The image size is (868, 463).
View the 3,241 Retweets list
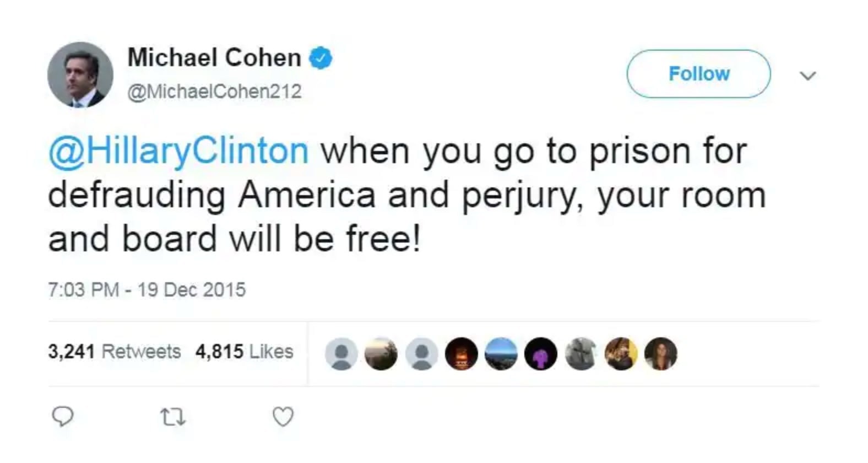coord(115,352)
